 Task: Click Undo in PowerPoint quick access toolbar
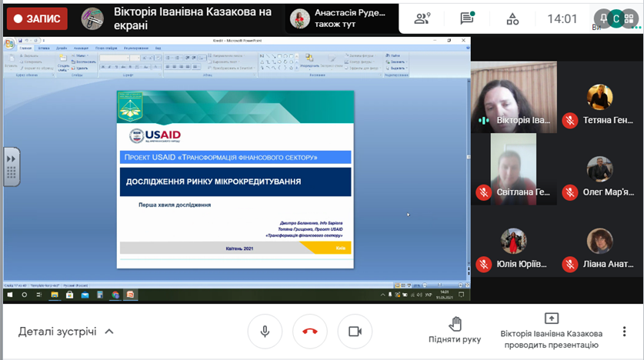pos(26,40)
